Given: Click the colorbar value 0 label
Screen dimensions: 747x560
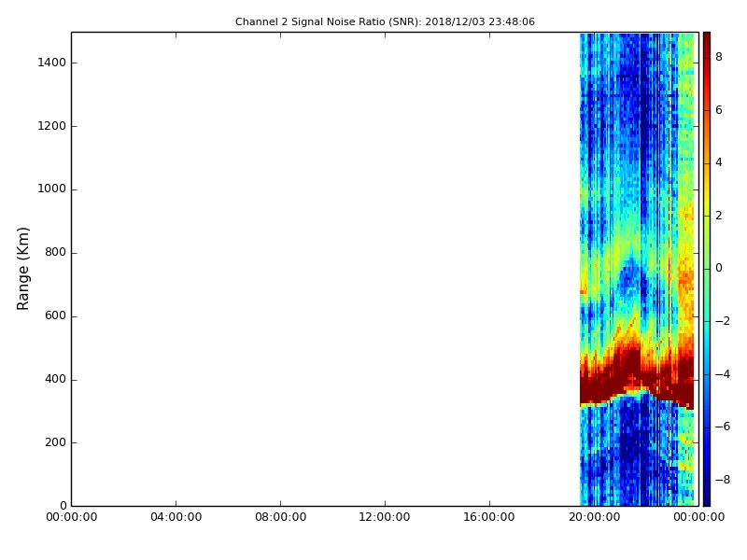Looking at the screenshot, I should pyautogui.click(x=719, y=268).
